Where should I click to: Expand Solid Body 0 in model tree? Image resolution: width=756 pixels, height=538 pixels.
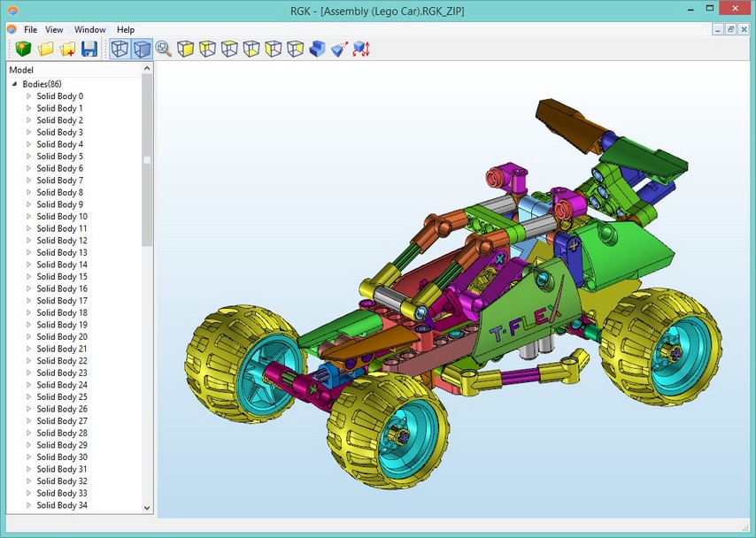point(28,96)
